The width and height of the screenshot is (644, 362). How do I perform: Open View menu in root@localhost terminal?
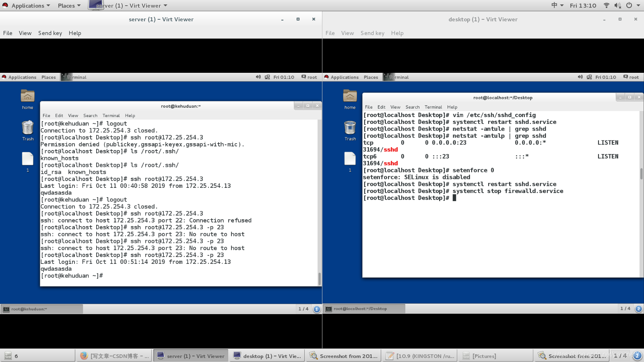pyautogui.click(x=395, y=107)
